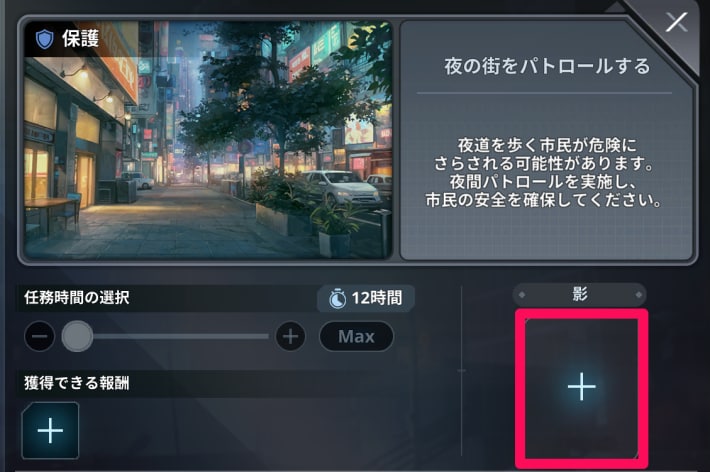
Task: Click the right diamond beside 影
Action: (639, 295)
